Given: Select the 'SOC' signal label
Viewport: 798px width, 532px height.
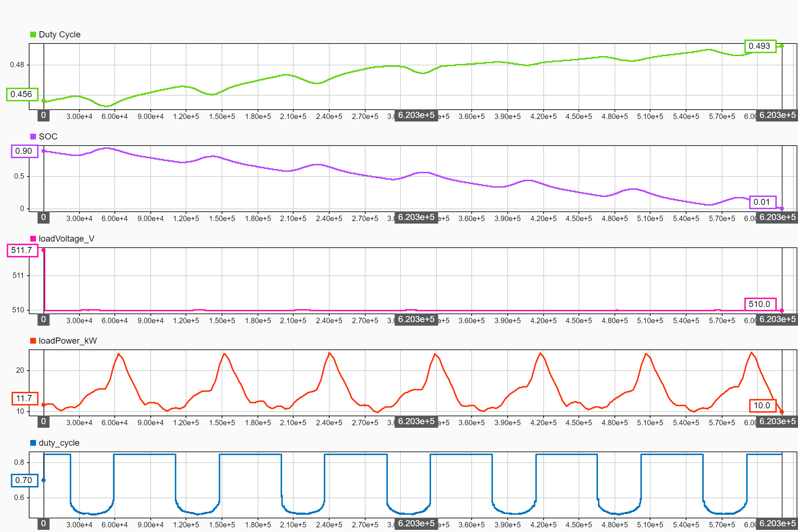Looking at the screenshot, I should (x=48, y=137).
